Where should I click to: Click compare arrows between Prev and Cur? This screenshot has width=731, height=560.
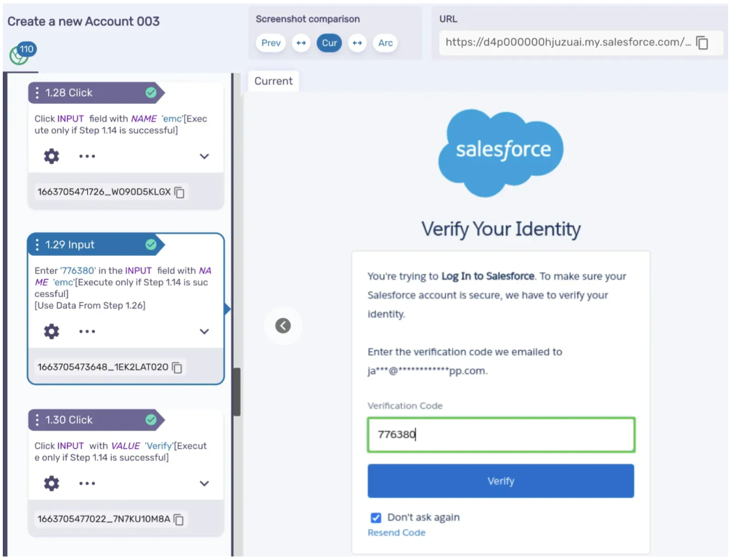[x=301, y=43]
